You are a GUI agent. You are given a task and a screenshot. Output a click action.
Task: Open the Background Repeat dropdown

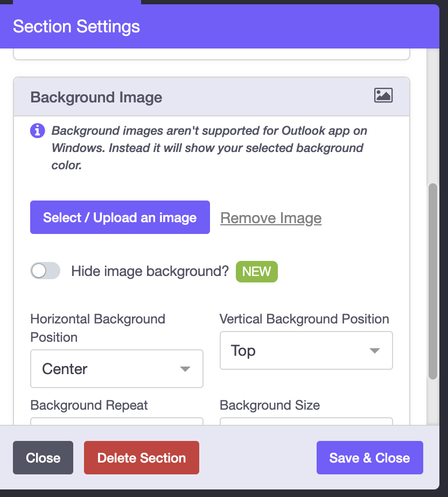click(x=117, y=422)
